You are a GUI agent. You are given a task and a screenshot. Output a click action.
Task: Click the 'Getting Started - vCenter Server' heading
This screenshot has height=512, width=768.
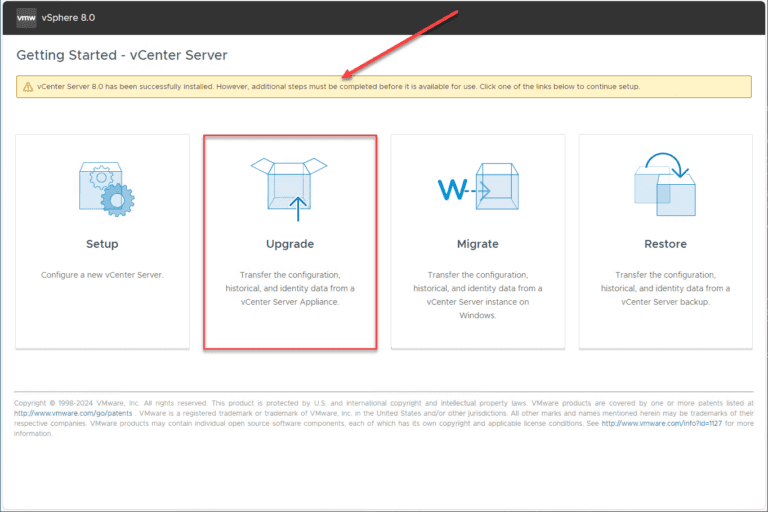pos(122,55)
